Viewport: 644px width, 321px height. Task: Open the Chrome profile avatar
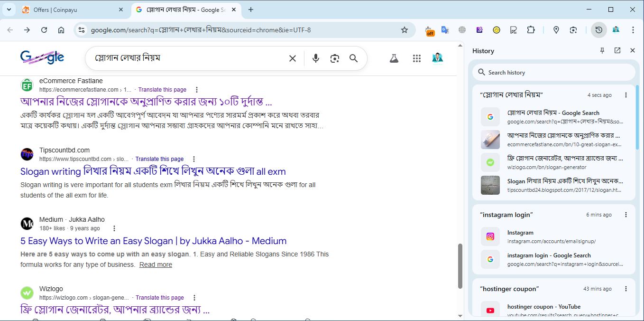616,30
